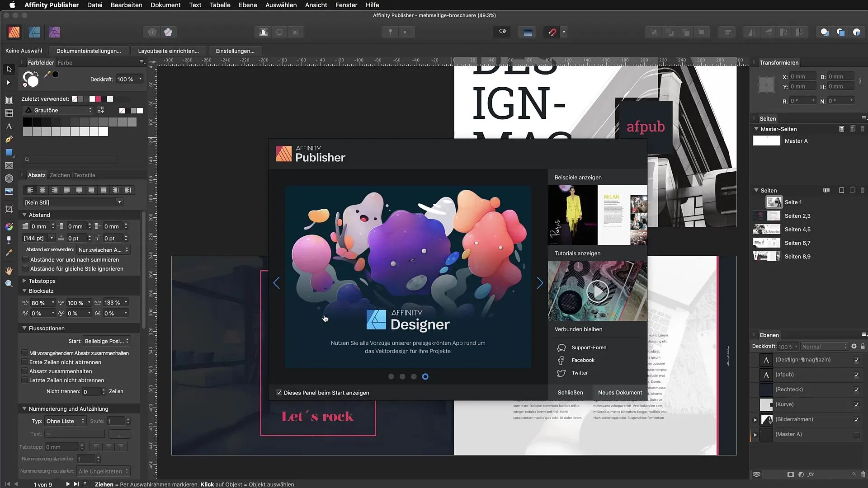
Task: Check Absatz zusammenhalten option
Action: [25, 371]
